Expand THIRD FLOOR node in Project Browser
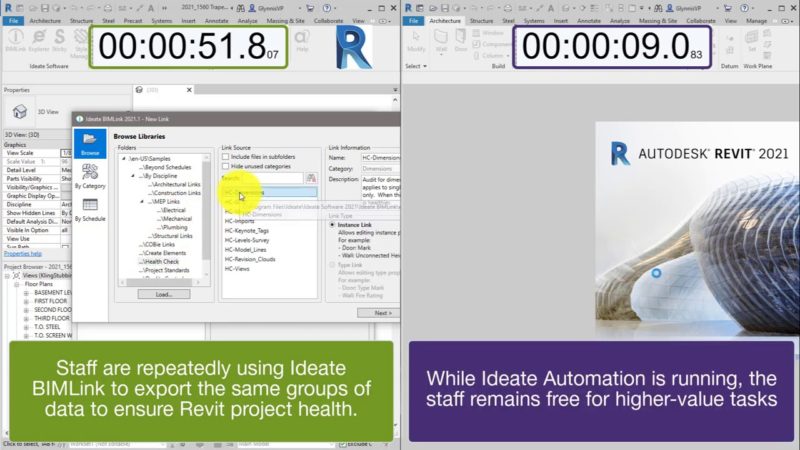This screenshot has height=450, width=800. coord(26,318)
